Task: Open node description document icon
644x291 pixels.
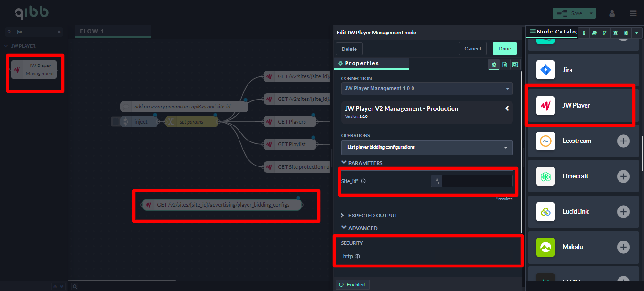Action: coord(504,65)
